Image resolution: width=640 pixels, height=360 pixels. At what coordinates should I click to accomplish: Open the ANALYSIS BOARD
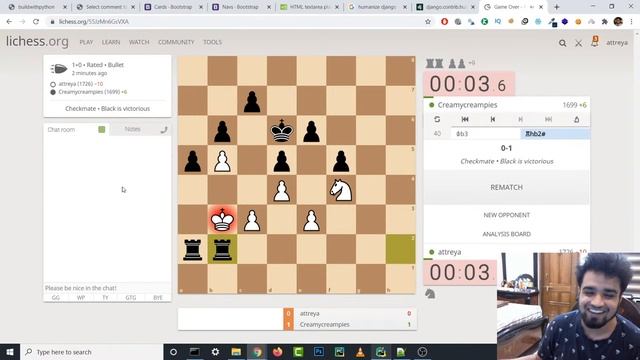coord(507,234)
